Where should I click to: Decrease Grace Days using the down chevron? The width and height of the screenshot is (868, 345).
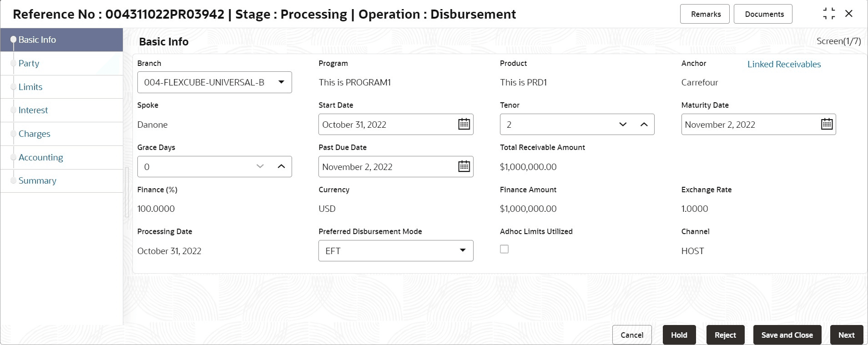point(260,166)
